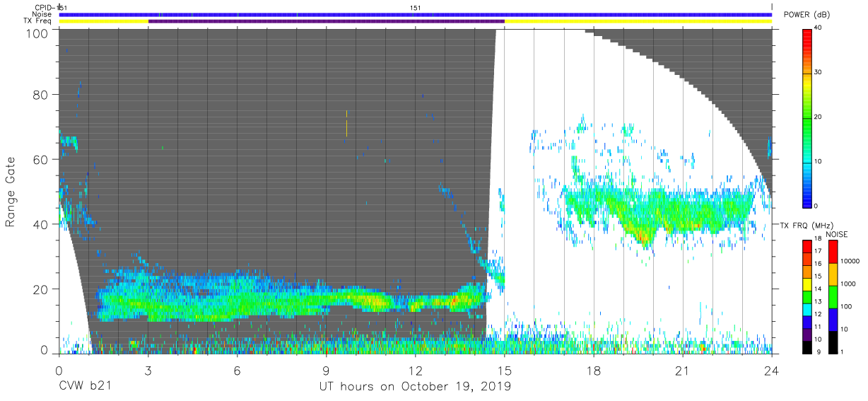Click the '151' CPID value at mid-top
The image size is (868, 401).
pos(416,8)
